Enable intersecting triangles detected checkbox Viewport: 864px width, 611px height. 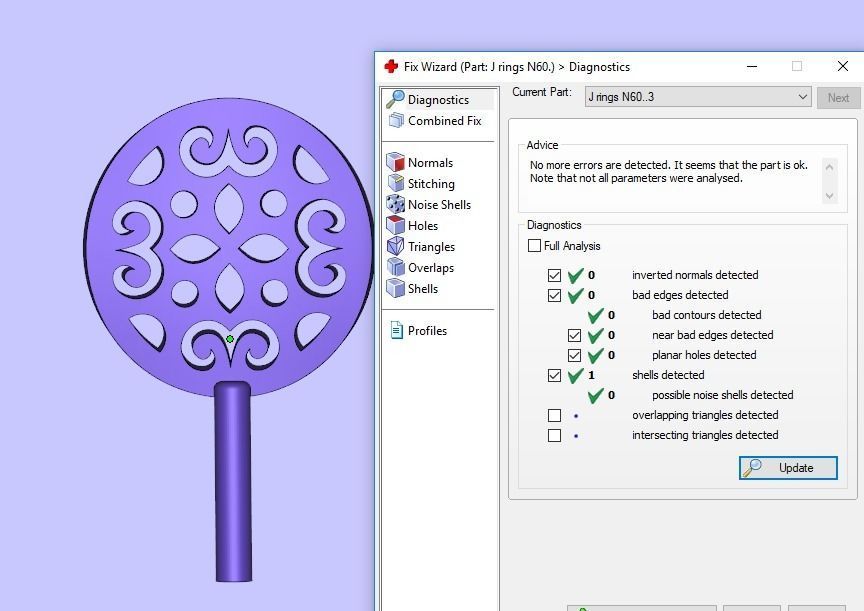point(554,435)
